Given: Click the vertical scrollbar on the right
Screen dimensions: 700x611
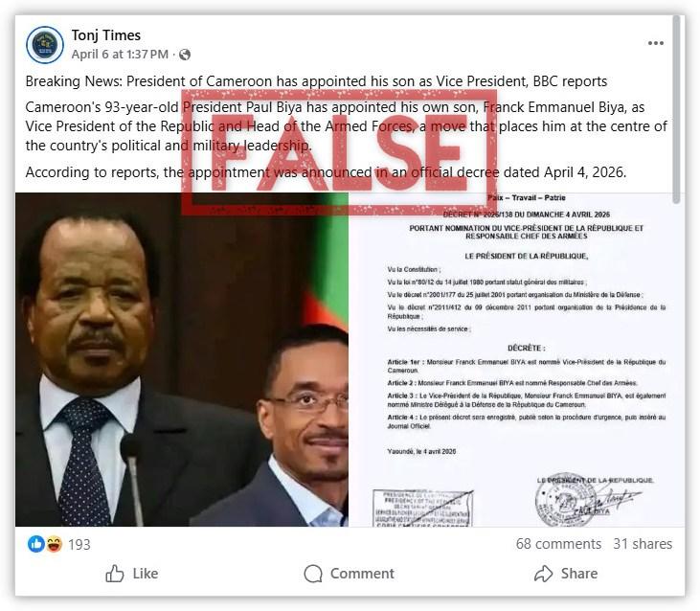Looking at the screenshot, I should [x=677, y=109].
